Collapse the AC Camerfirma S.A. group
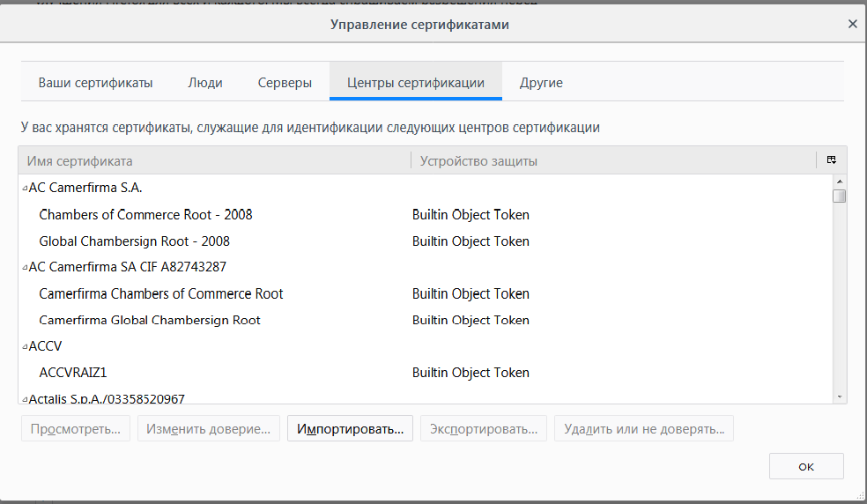The width and height of the screenshot is (867, 504). coord(24,189)
